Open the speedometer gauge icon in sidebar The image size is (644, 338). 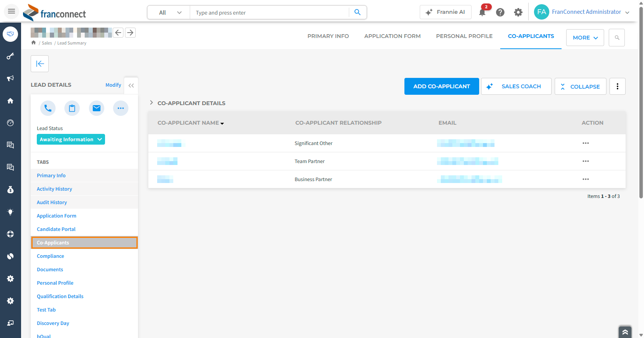(x=10, y=123)
